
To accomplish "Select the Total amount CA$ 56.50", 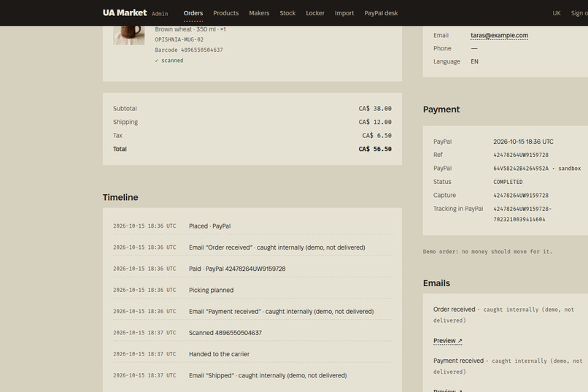I will tap(375, 149).
